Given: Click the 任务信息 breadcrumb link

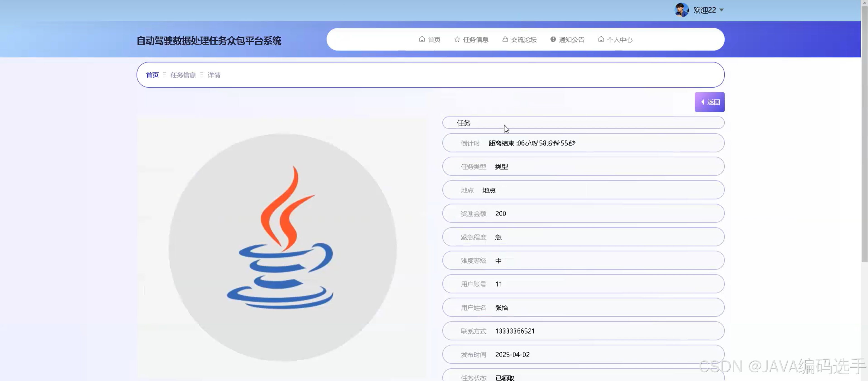Looking at the screenshot, I should tap(183, 75).
